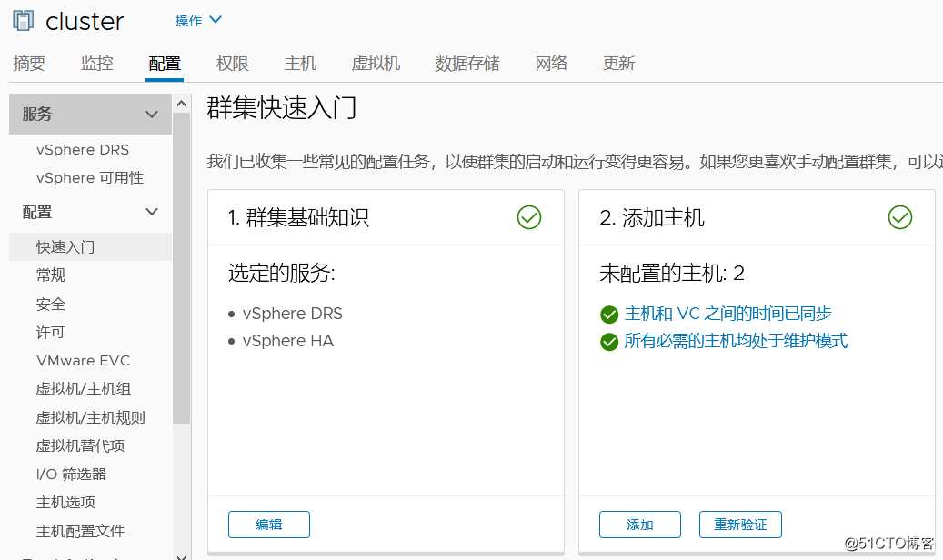This screenshot has height=560, width=943.
Task: Click the 选定的服务: label
Action: coord(282,273)
